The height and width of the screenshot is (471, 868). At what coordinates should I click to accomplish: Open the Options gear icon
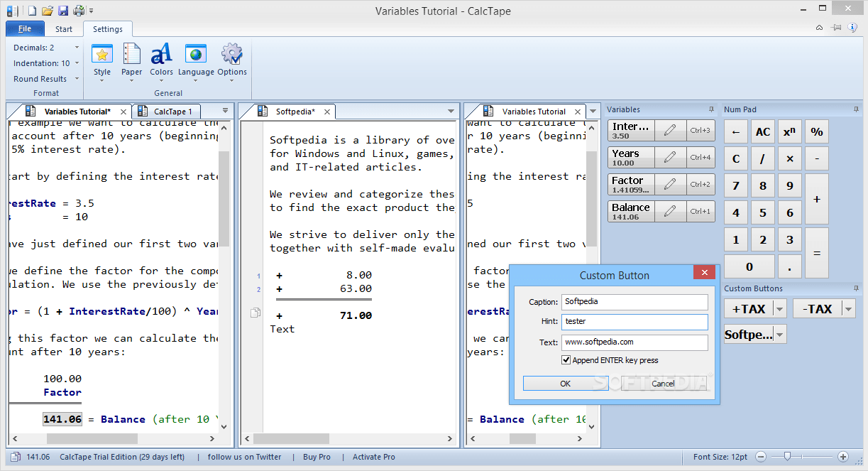232,54
